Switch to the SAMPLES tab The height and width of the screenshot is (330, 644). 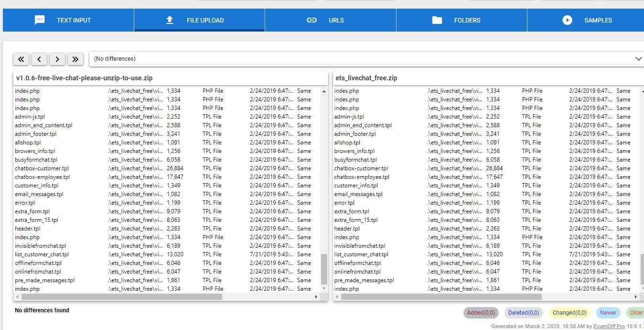click(586, 20)
